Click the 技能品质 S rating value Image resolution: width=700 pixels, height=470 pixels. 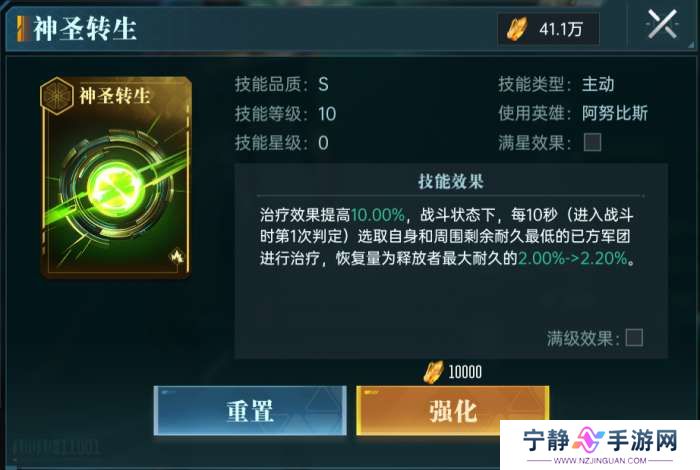click(x=324, y=84)
